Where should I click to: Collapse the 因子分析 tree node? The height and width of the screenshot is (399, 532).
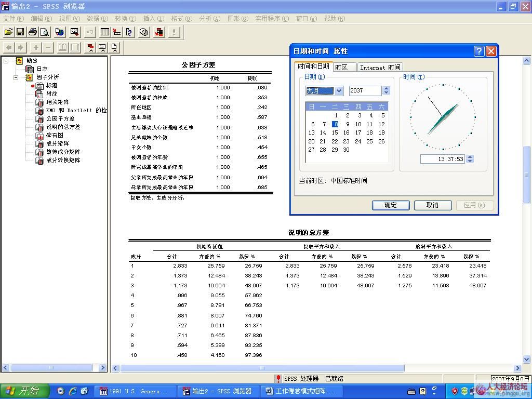16,77
